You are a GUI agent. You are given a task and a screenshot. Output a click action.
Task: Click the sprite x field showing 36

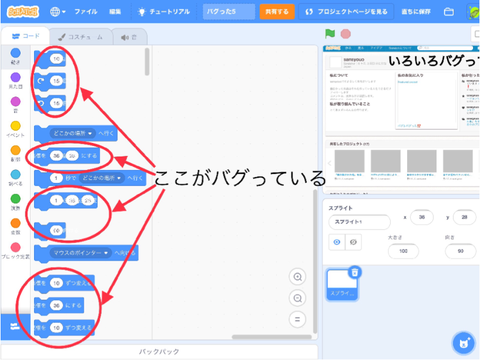(422, 217)
